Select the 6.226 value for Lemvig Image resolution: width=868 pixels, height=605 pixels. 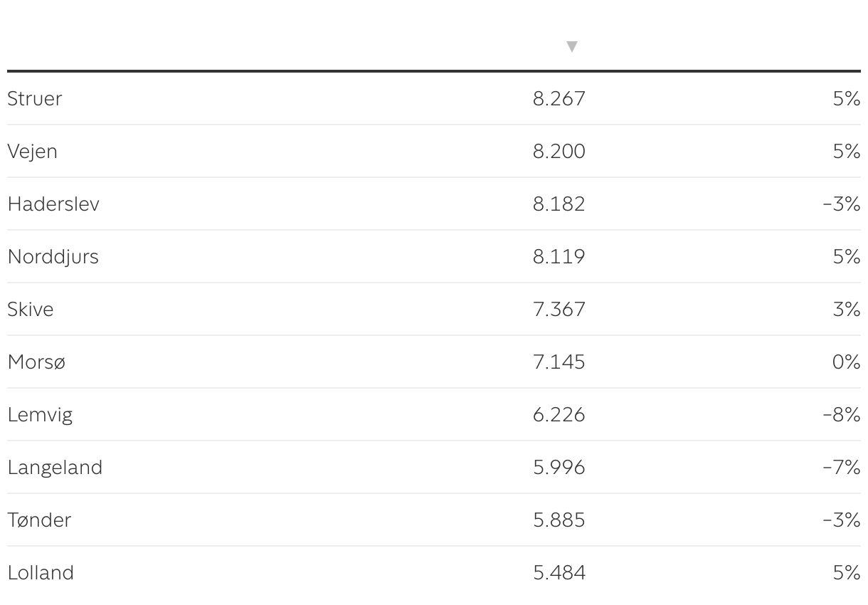(559, 415)
